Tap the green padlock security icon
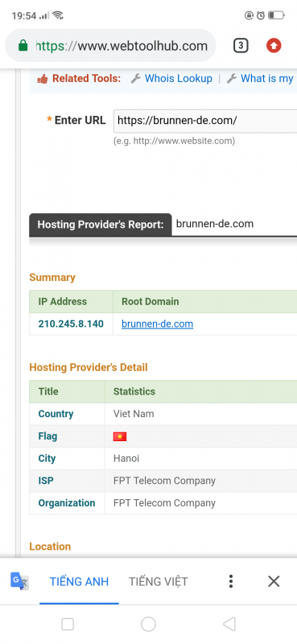The width and height of the screenshot is (297, 644). pos(23,46)
